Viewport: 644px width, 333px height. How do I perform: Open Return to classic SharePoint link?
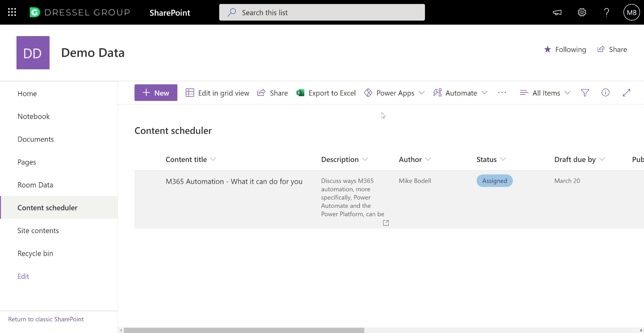[x=45, y=319]
